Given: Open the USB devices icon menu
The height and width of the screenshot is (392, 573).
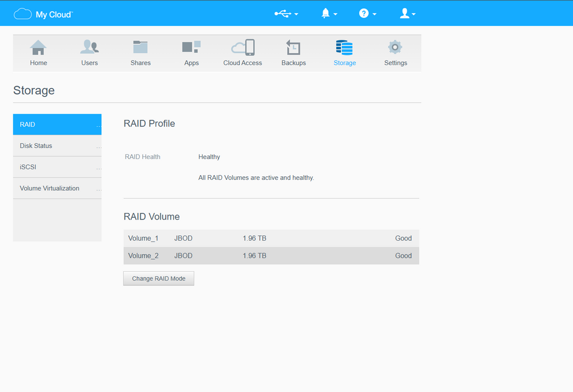Looking at the screenshot, I should pos(282,14).
